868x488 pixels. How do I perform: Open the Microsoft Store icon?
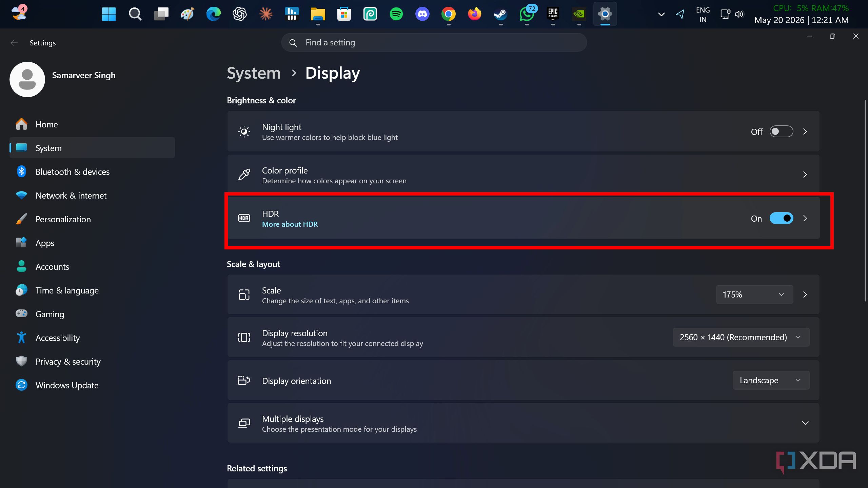coord(344,14)
